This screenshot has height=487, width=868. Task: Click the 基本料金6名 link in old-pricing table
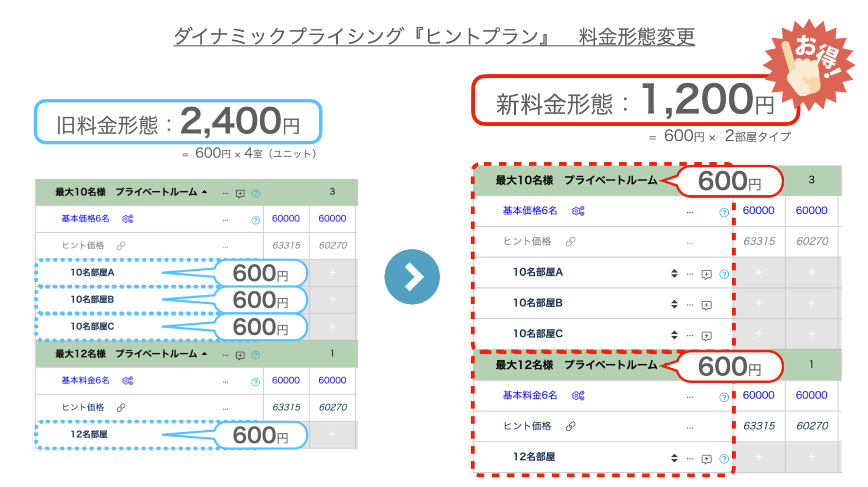pyautogui.click(x=85, y=380)
